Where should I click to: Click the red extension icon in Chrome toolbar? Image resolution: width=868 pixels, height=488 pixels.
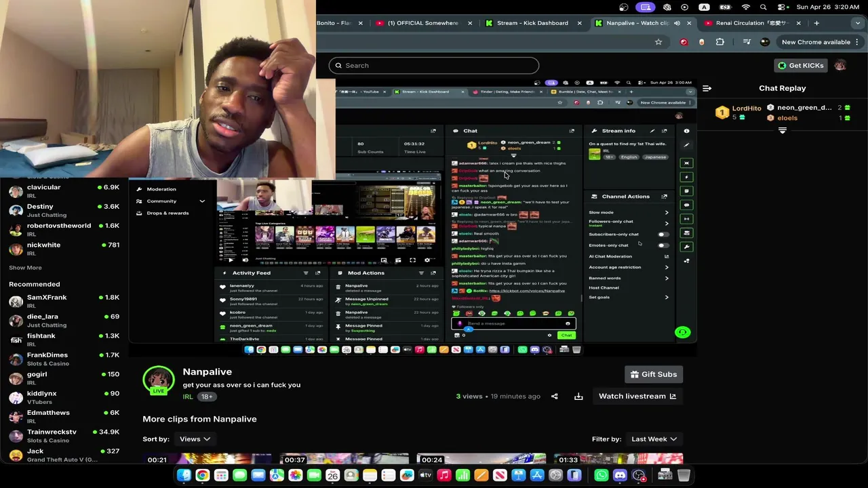pos(684,42)
